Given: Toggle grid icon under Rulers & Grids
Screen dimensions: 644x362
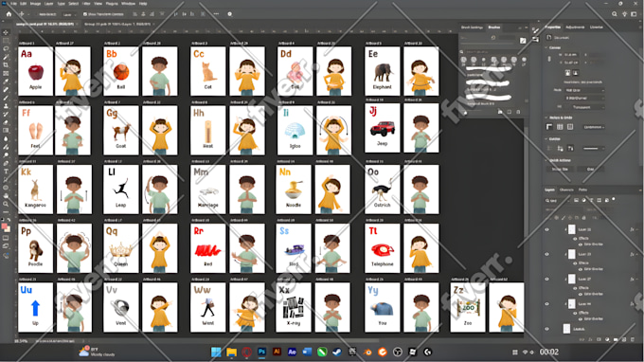Looking at the screenshot, I should point(560,127).
